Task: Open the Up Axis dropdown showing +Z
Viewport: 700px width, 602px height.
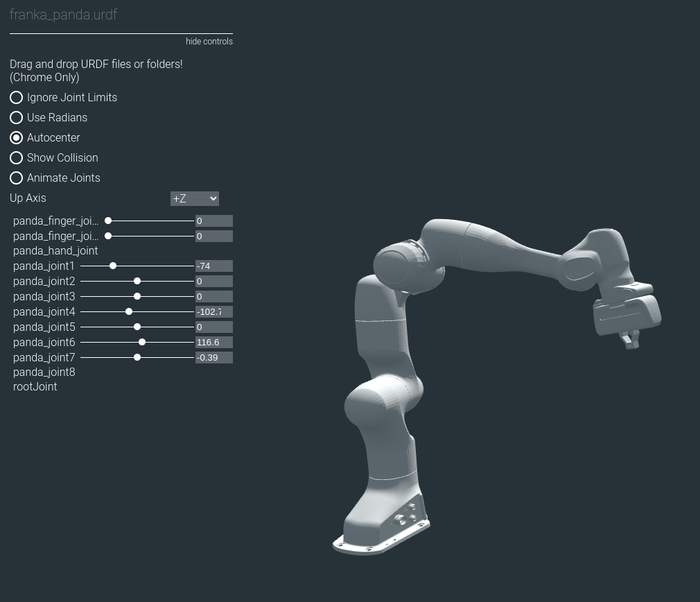Action: 195,198
